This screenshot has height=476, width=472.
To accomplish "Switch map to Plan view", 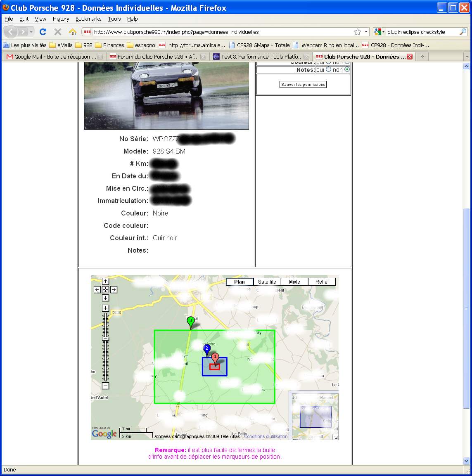I will [x=240, y=282].
